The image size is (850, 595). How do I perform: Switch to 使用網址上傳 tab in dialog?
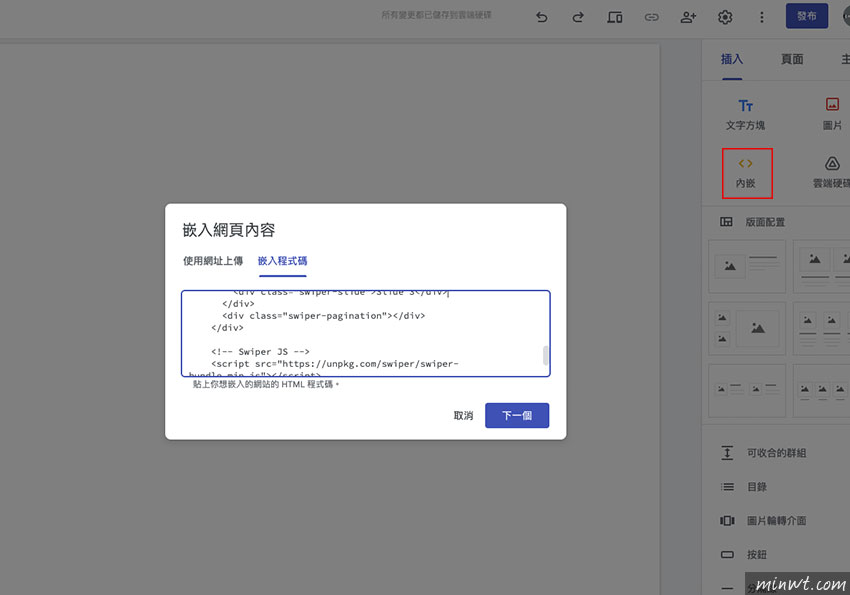coord(212,261)
